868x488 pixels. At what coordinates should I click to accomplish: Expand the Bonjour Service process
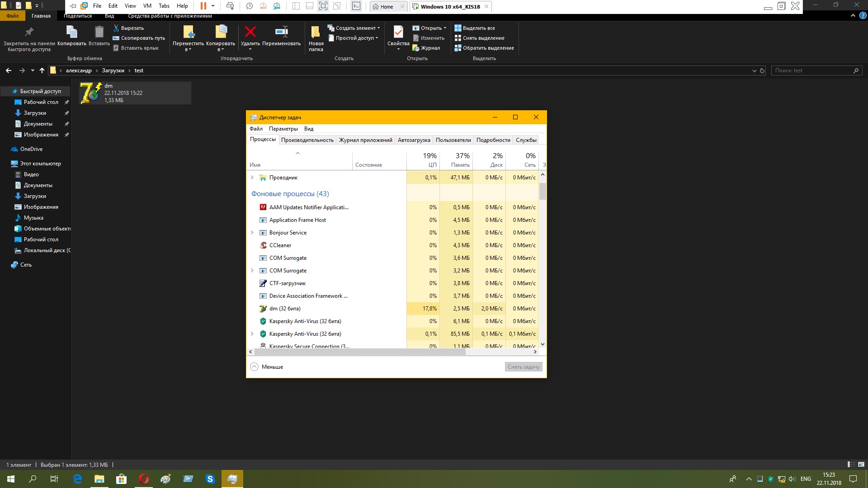point(252,233)
